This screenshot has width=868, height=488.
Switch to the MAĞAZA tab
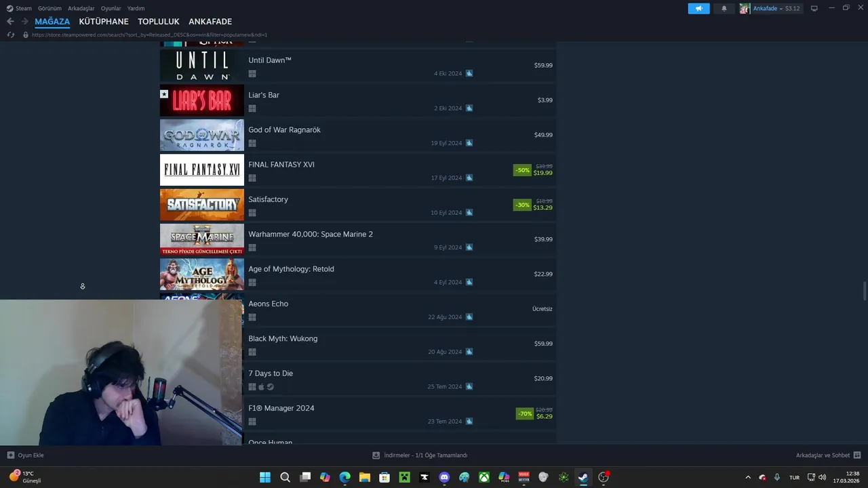tap(52, 22)
